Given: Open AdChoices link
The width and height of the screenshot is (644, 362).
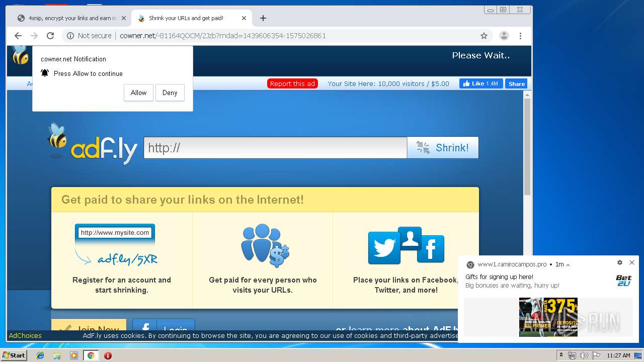Looking at the screenshot, I should 25,336.
